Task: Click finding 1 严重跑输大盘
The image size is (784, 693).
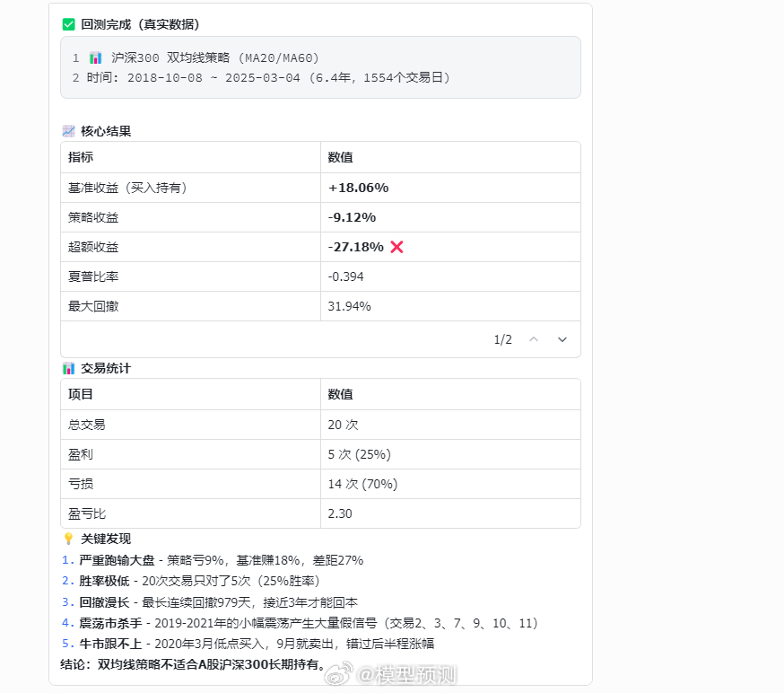Action: tap(213, 560)
